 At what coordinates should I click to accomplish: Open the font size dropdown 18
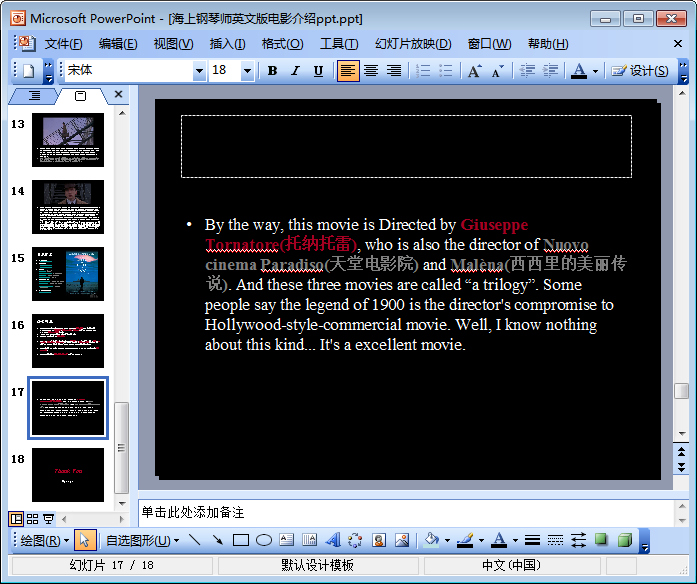[x=247, y=71]
